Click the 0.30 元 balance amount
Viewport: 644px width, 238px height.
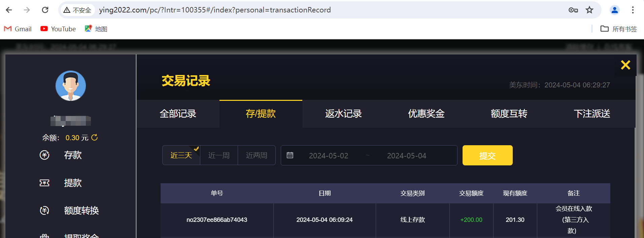pos(77,138)
